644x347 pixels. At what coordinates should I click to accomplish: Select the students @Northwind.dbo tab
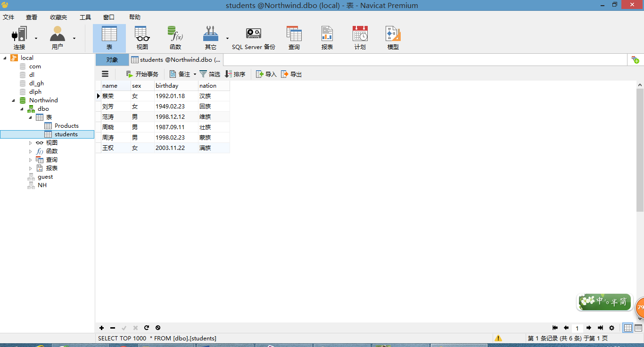tap(176, 60)
